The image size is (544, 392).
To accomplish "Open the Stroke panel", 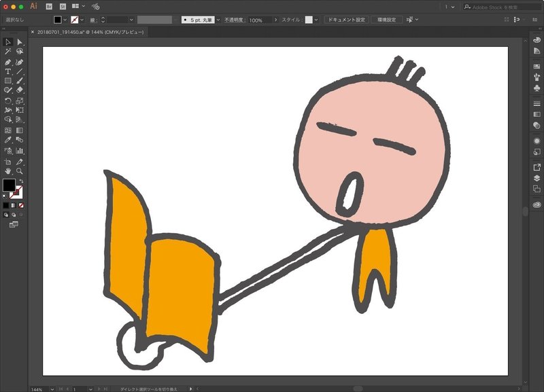I will [537, 103].
